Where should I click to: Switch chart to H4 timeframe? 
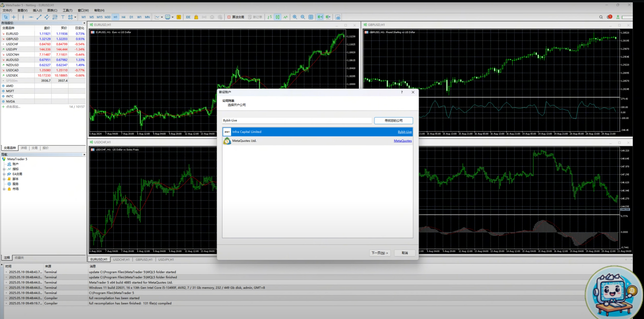124,17
